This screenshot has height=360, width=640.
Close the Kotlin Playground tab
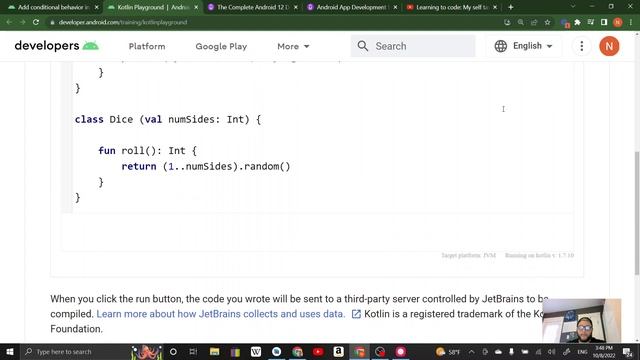click(x=196, y=7)
